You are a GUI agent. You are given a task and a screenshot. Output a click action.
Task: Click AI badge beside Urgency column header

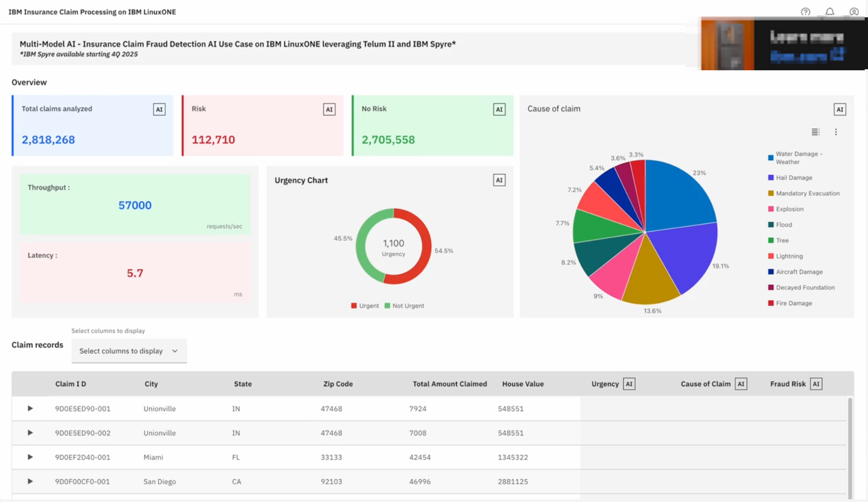tap(629, 384)
